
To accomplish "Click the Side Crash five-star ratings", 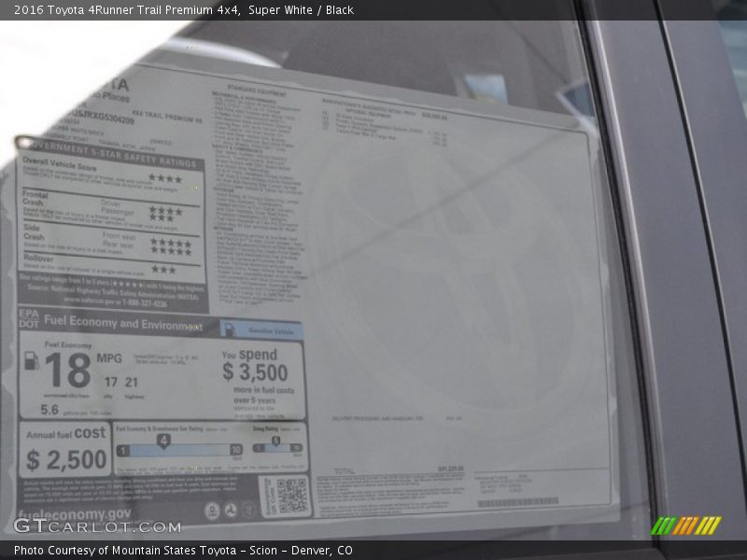I will click(x=171, y=247).
